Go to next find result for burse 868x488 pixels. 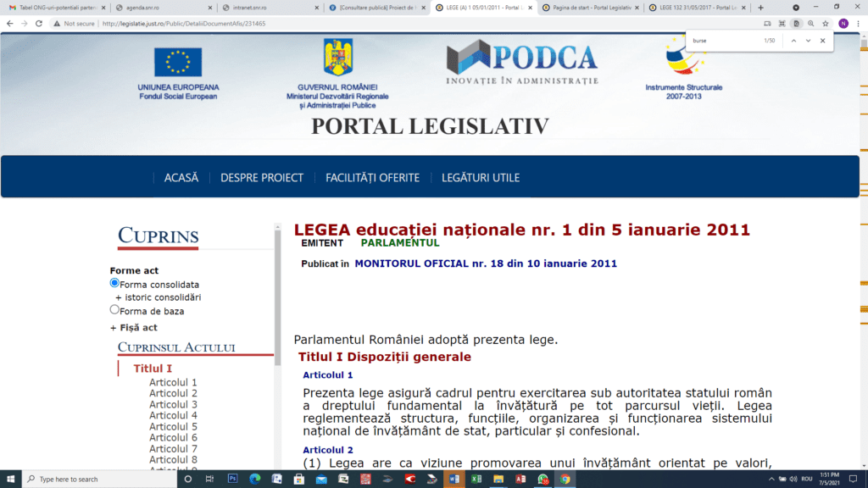(808, 41)
